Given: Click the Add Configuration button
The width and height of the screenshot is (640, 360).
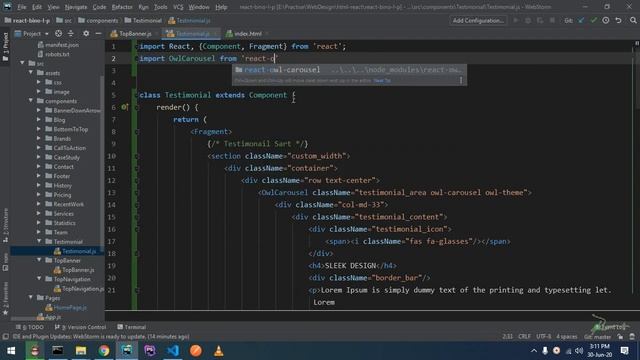Looking at the screenshot, I should [x=478, y=20].
